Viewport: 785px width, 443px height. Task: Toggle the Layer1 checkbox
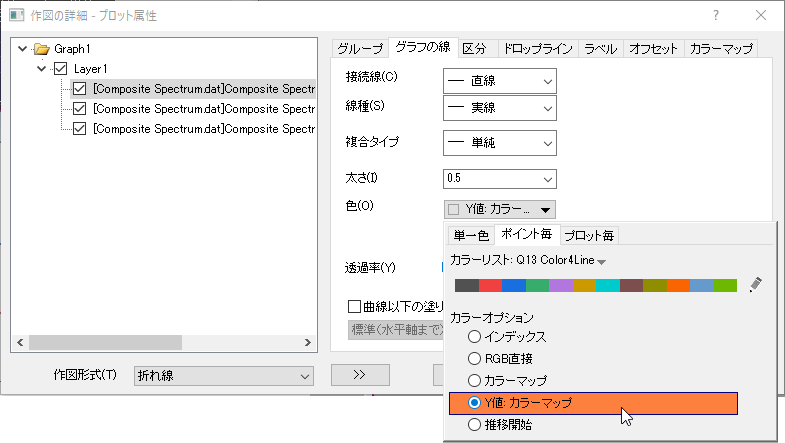(61, 69)
